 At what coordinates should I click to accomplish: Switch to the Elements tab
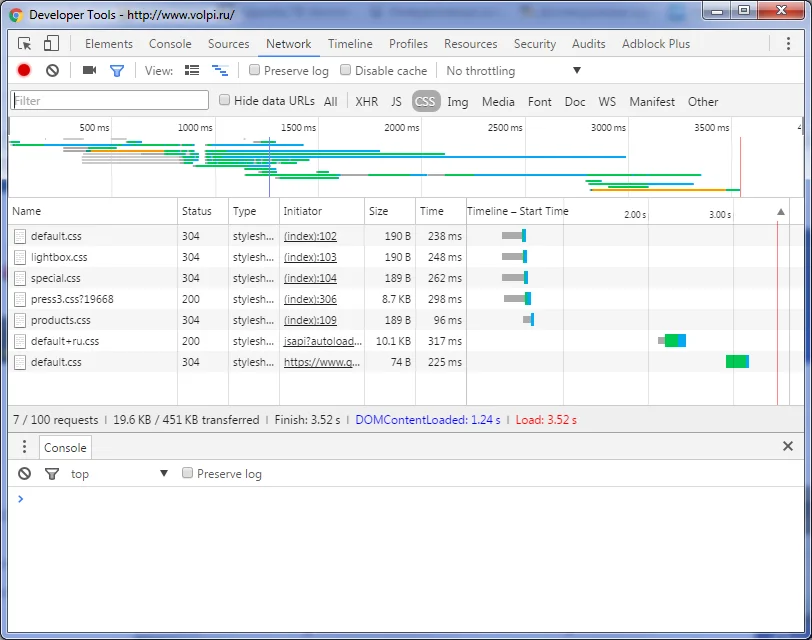[x=108, y=44]
